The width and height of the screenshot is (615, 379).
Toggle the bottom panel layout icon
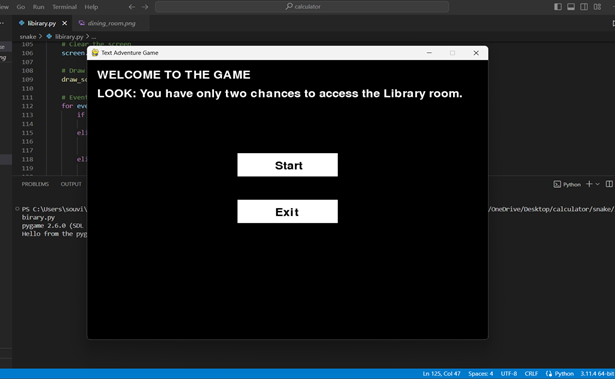pyautogui.click(x=571, y=7)
